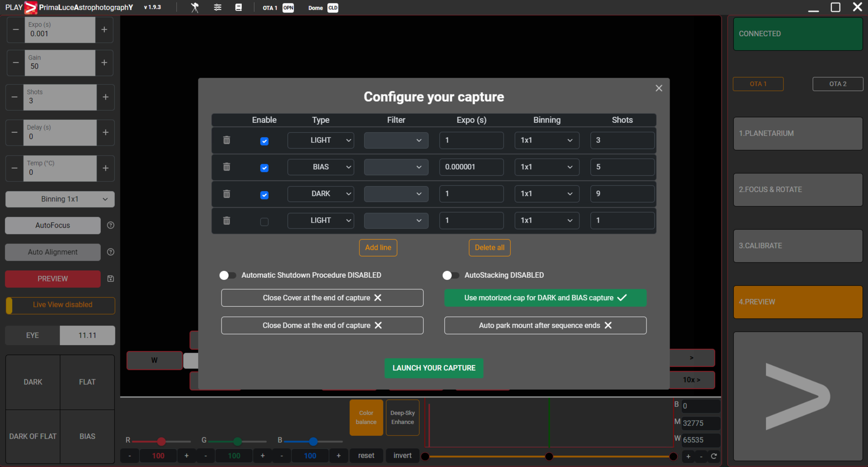Viewport: 868px width, 467px height.
Task: Open Binning 1x1 dropdown in left panel
Action: click(60, 199)
